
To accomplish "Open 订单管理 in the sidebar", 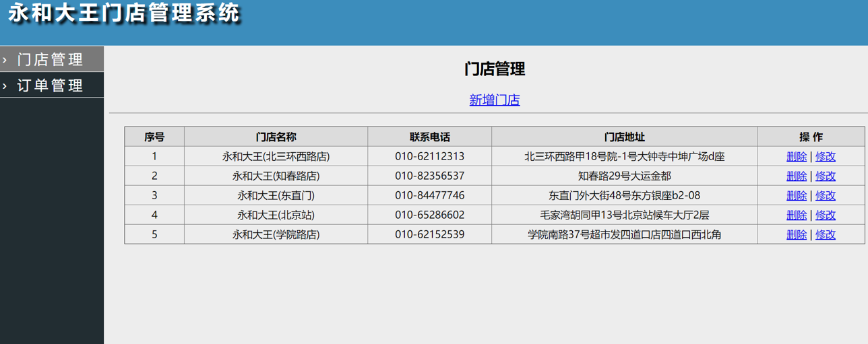I will pos(52,85).
